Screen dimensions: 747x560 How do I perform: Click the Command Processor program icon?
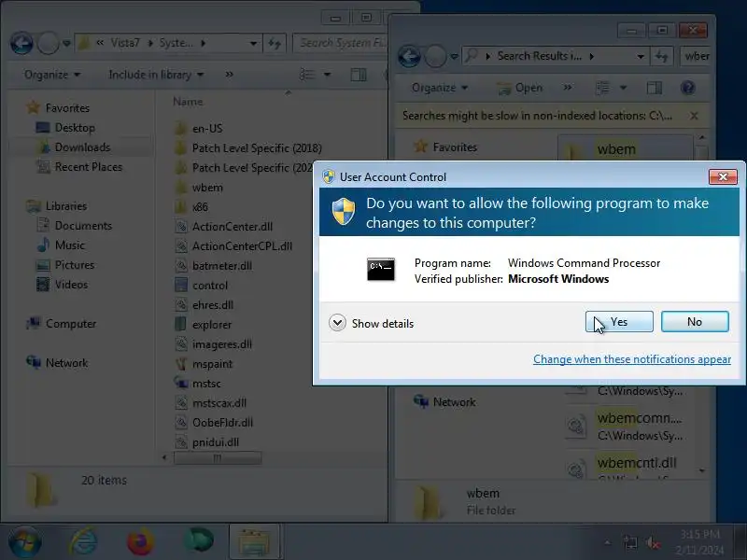(x=381, y=269)
